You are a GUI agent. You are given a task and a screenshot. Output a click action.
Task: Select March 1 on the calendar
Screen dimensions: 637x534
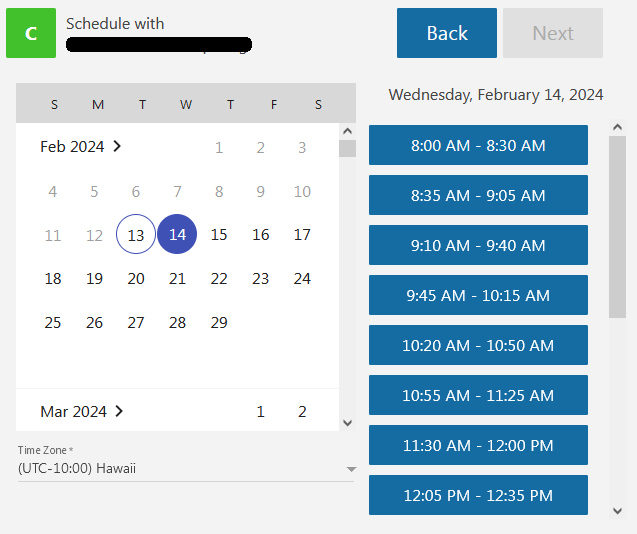tap(261, 411)
